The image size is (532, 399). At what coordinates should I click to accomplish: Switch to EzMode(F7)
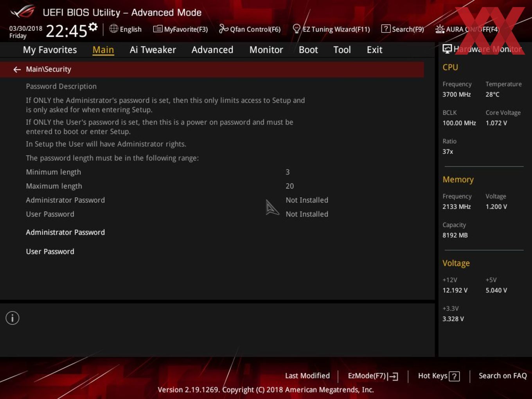tap(373, 376)
